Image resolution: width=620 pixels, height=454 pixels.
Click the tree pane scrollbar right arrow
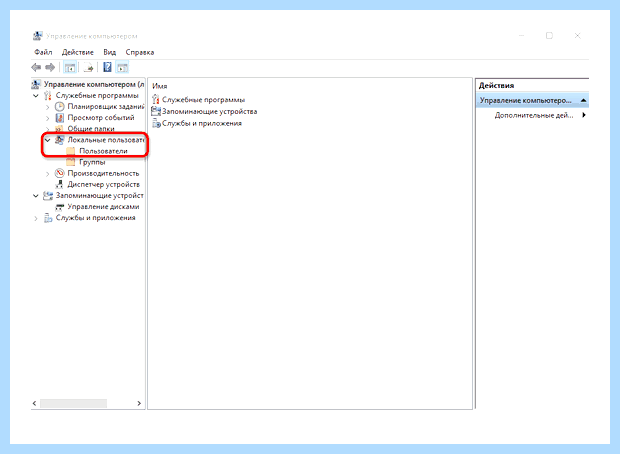pos(139,403)
